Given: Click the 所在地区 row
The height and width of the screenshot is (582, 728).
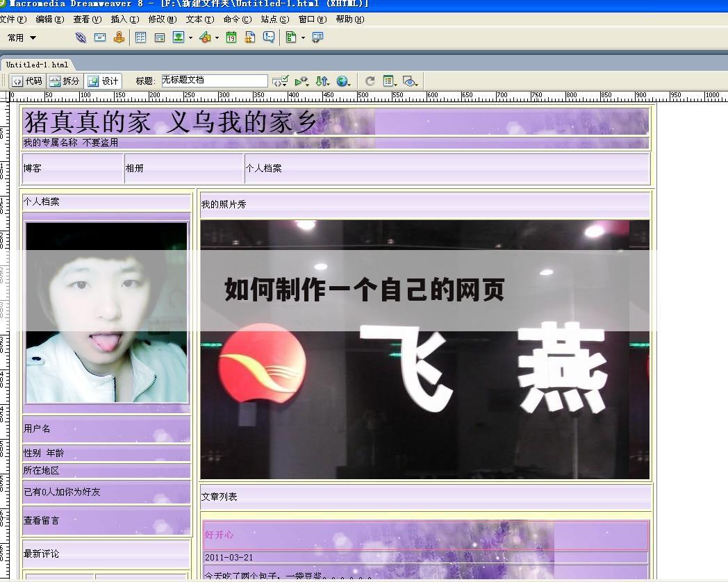Looking at the screenshot, I should coord(106,471).
